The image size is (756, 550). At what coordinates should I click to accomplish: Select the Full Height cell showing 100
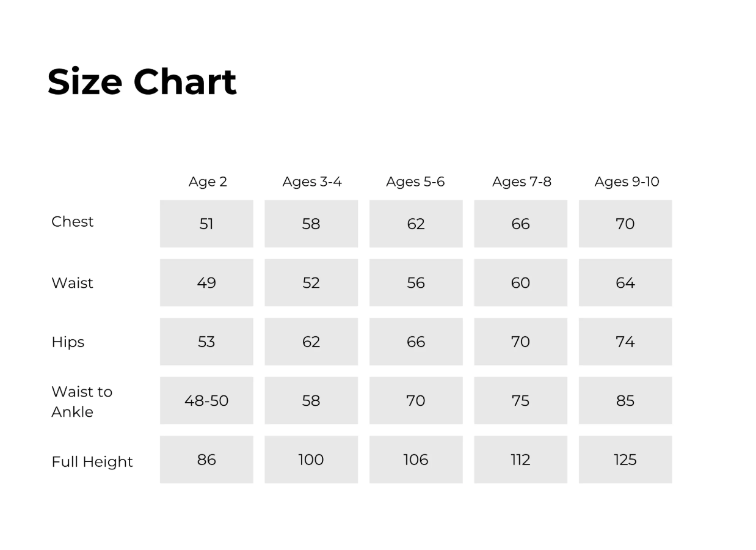[311, 460]
